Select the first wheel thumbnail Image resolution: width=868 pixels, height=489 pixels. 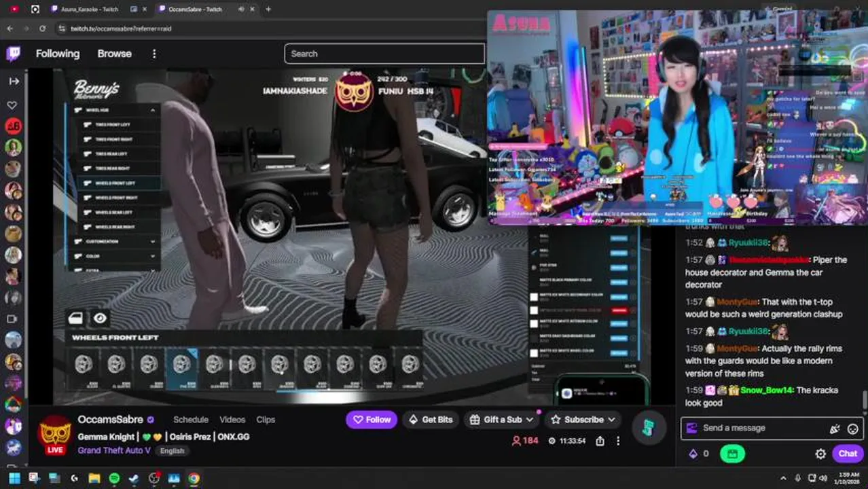[84, 367]
